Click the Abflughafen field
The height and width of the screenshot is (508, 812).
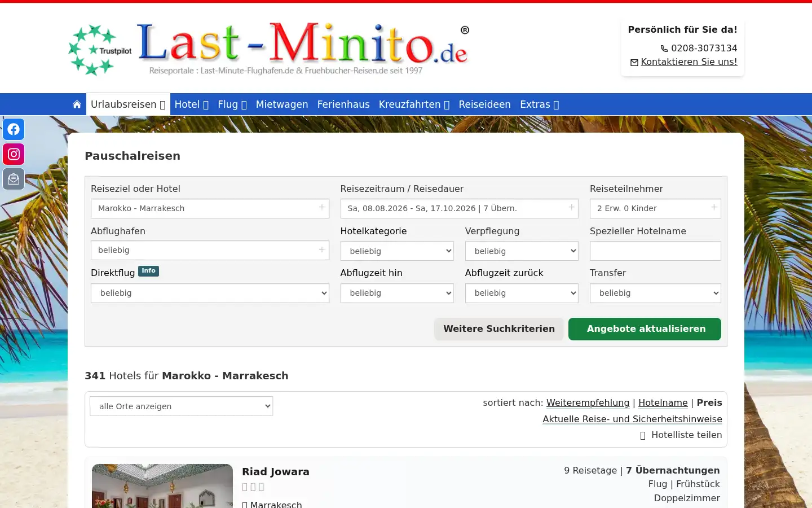point(210,250)
